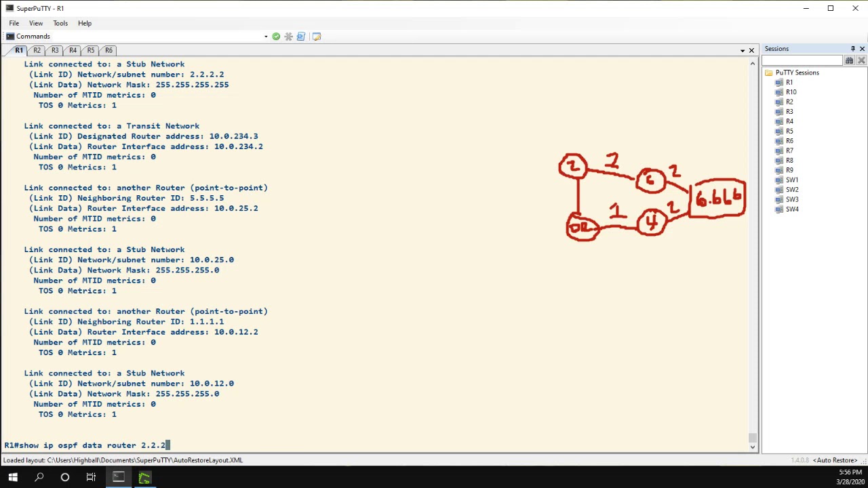Open the R4 session in the Sessions tree
The height and width of the screenshot is (488, 868).
click(x=789, y=122)
